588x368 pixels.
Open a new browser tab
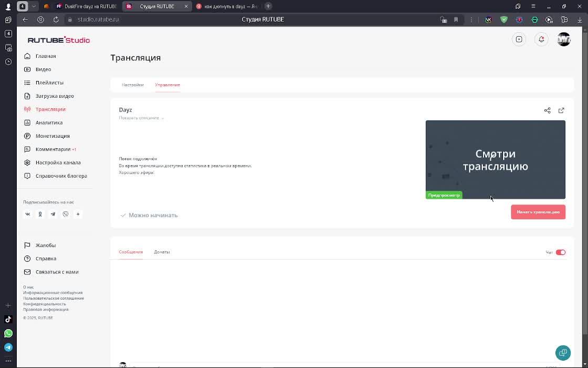tap(268, 6)
